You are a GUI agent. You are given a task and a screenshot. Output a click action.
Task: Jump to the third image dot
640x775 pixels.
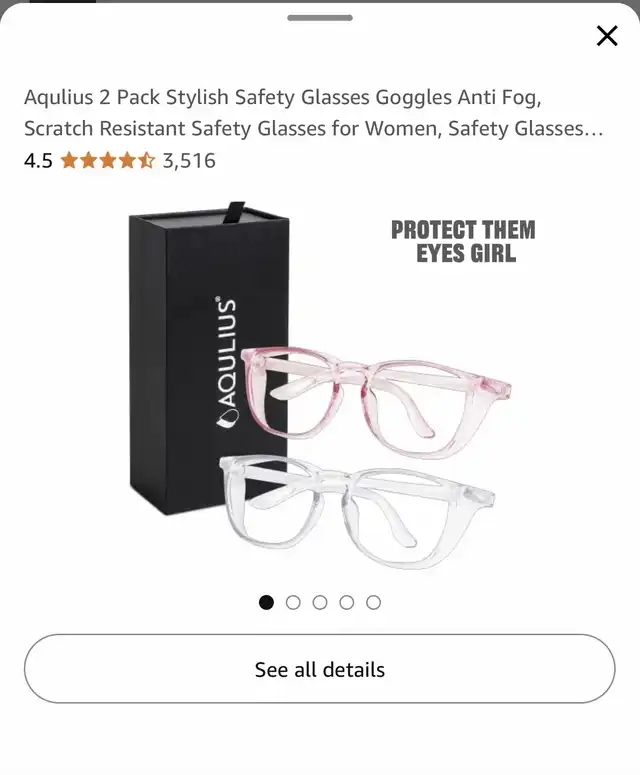320,602
